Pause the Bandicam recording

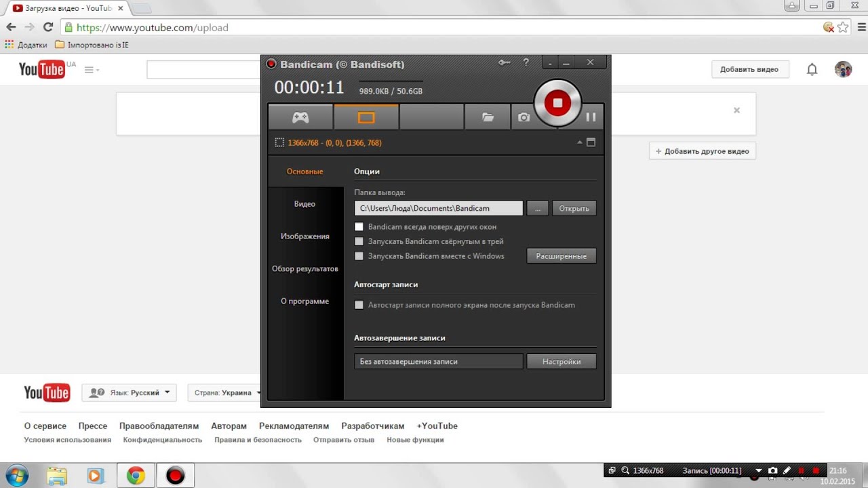coord(591,117)
